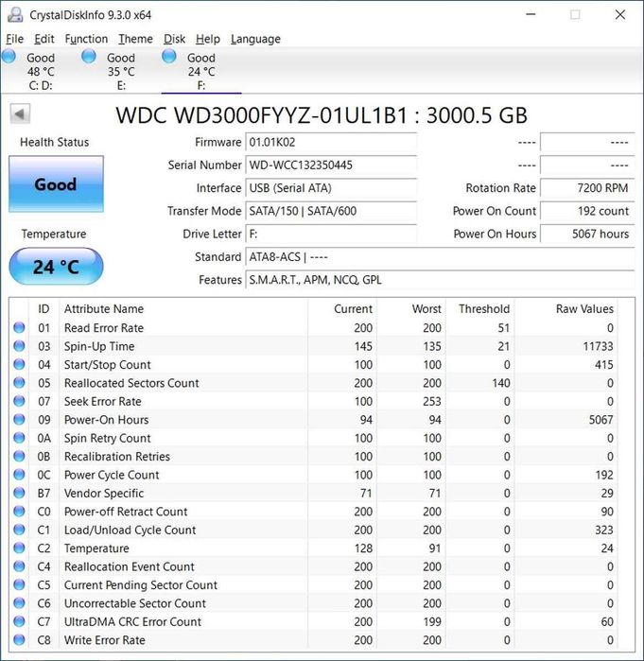This screenshot has width=644, height=661.
Task: Open the Edit menu
Action: point(44,39)
